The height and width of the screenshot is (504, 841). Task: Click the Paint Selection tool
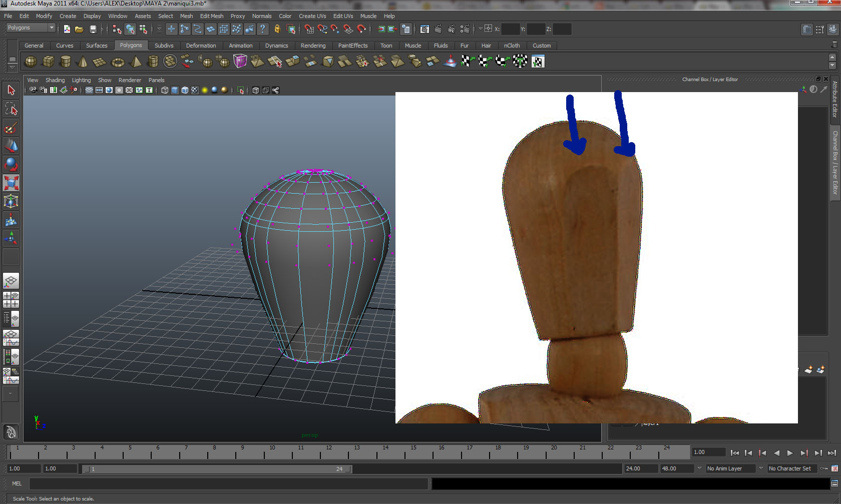click(11, 128)
